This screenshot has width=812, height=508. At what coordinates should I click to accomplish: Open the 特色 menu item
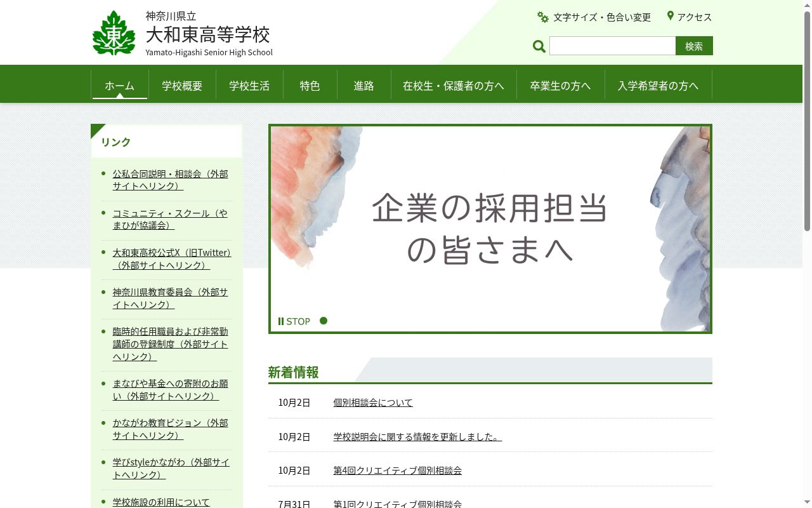[310, 86]
